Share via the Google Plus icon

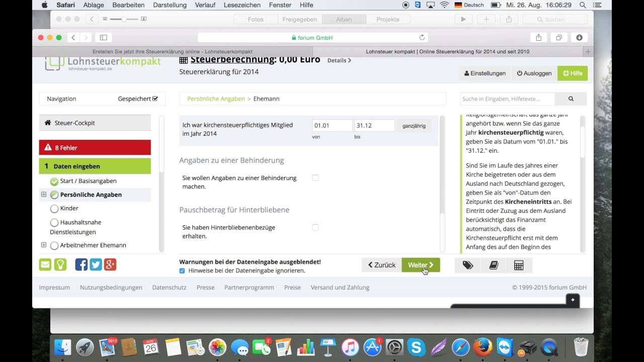[x=110, y=264]
